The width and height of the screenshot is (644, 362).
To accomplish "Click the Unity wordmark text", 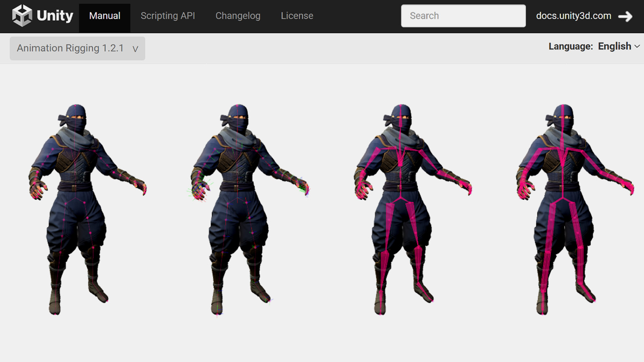I will click(x=55, y=16).
